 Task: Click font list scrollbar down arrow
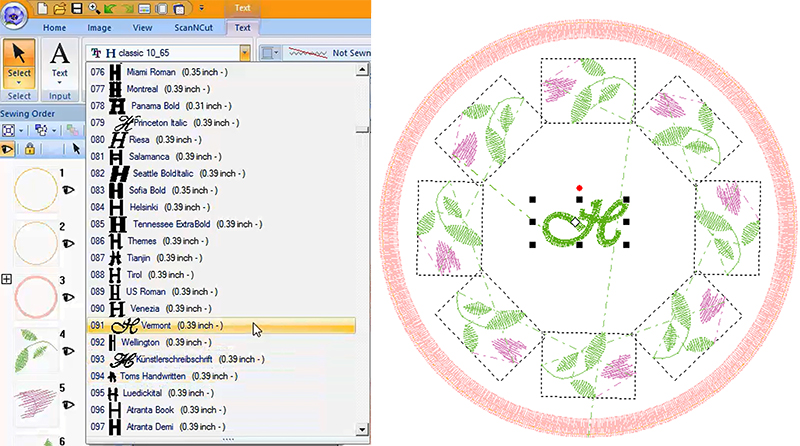[361, 430]
